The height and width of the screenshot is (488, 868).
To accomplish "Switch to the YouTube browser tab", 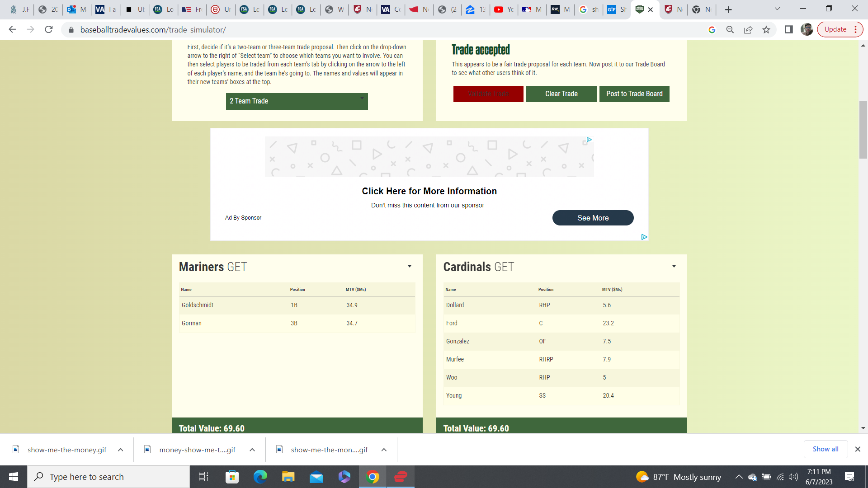I will tap(504, 9).
